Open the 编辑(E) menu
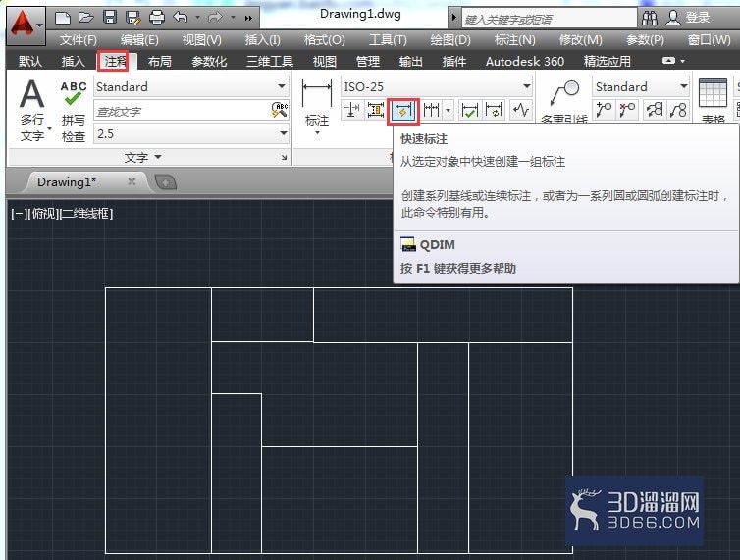Viewport: 740px width, 560px height. [139, 40]
